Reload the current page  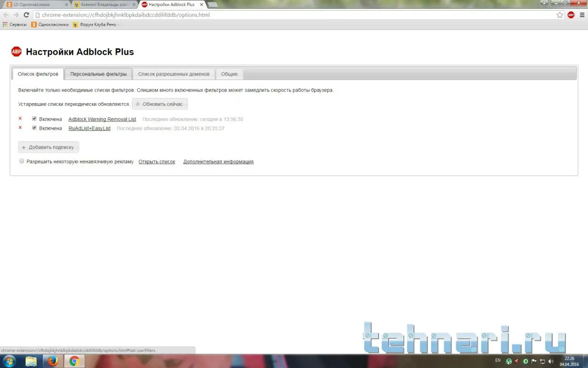point(26,15)
